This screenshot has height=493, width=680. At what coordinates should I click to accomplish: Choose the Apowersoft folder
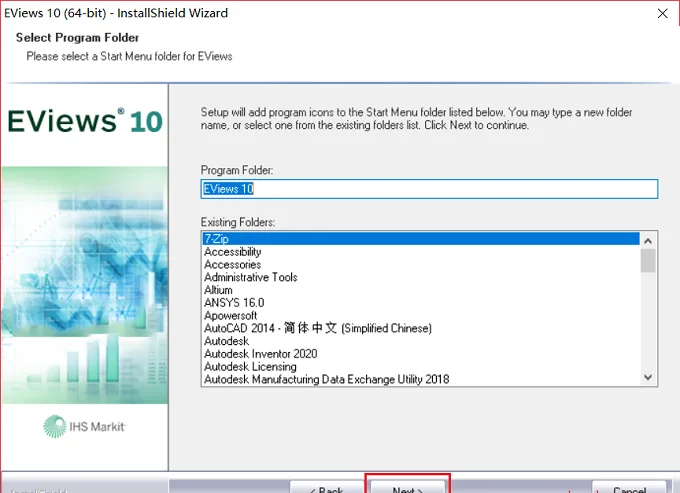[421, 316]
